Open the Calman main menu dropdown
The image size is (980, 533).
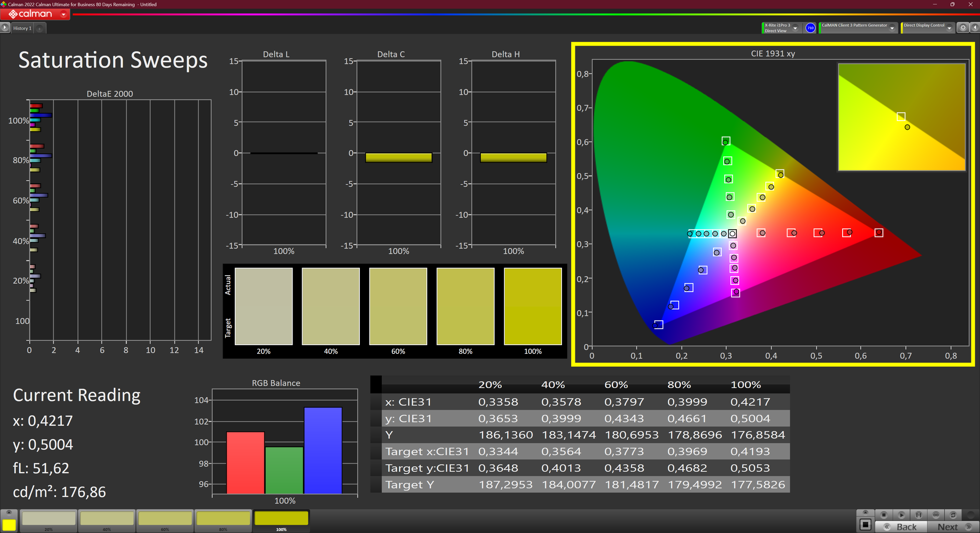click(x=63, y=14)
